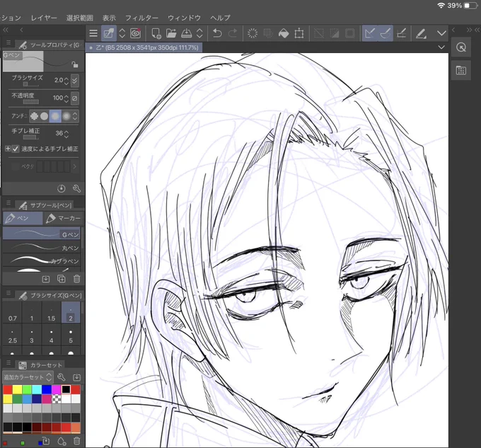This screenshot has width=481, height=448.
Task: Toggle lock on Gペン tool preview
Action: (75, 64)
